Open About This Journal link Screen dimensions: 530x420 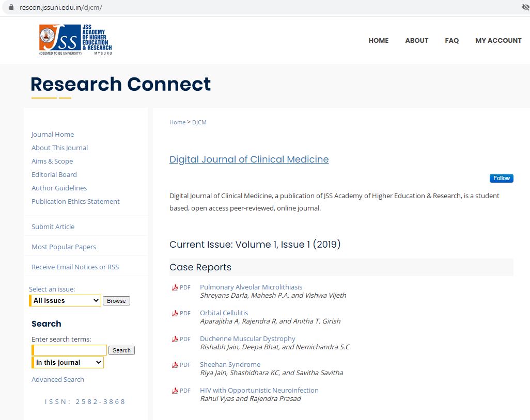(60, 148)
